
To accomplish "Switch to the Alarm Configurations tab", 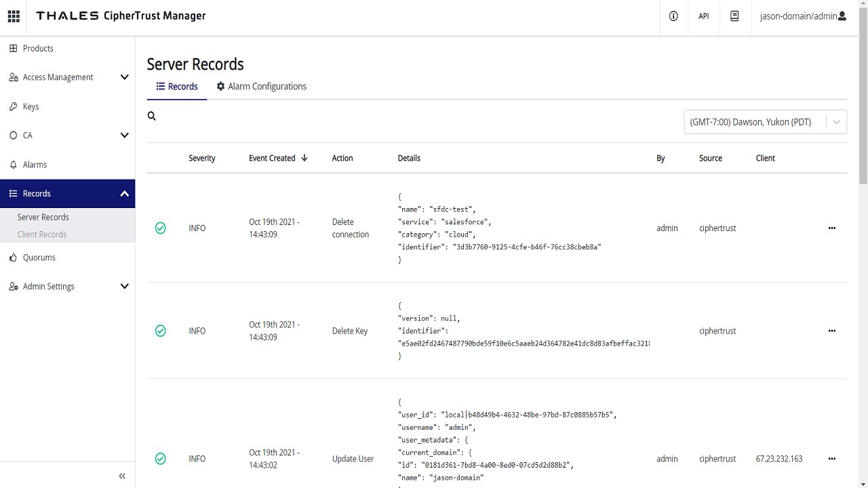I will click(262, 87).
